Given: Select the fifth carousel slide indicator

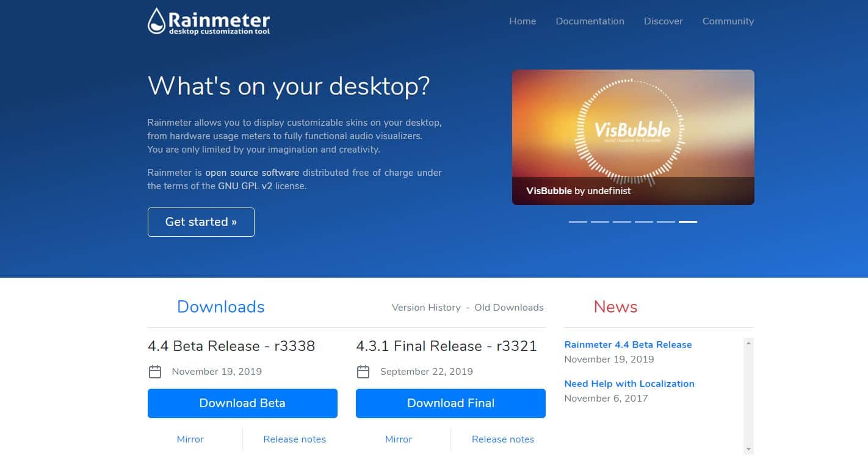Looking at the screenshot, I should [x=666, y=222].
